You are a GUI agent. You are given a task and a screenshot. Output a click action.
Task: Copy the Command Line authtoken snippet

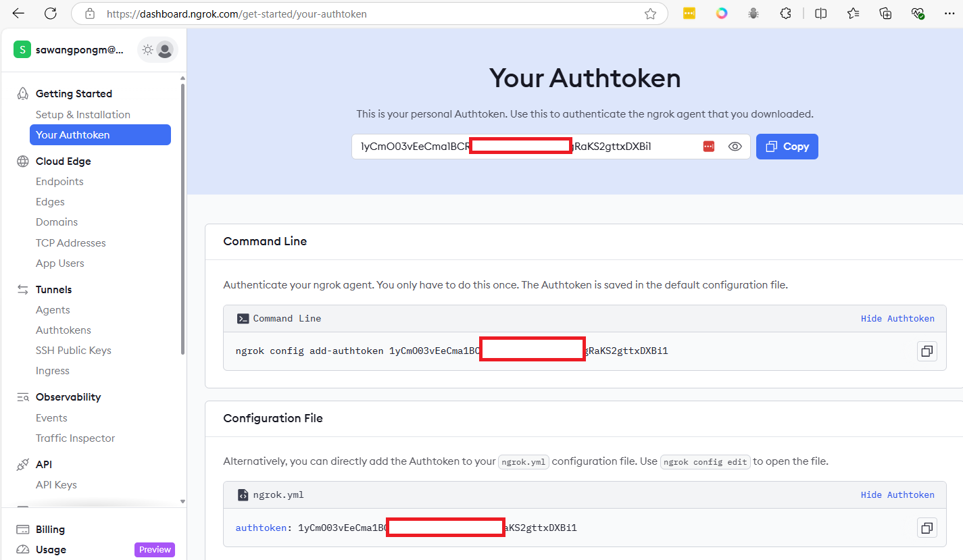pyautogui.click(x=927, y=351)
